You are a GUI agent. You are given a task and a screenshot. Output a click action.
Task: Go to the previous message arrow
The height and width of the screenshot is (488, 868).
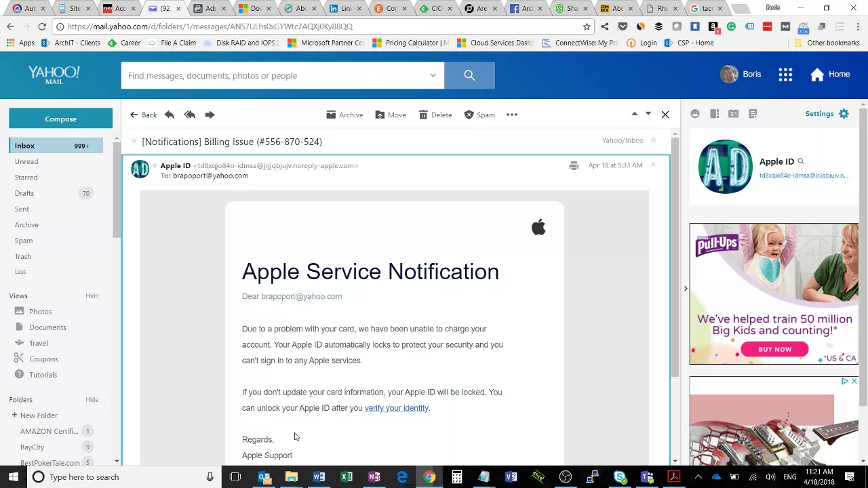(x=635, y=114)
